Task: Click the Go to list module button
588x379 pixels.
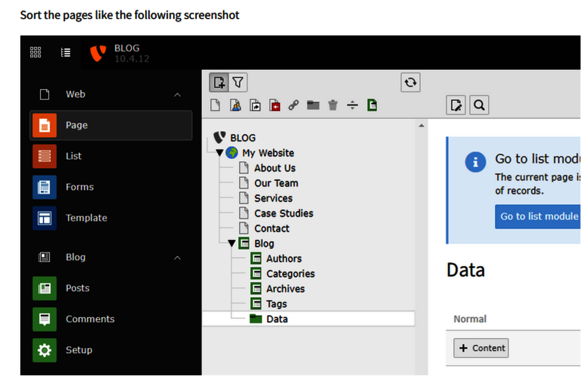Action: (x=539, y=216)
